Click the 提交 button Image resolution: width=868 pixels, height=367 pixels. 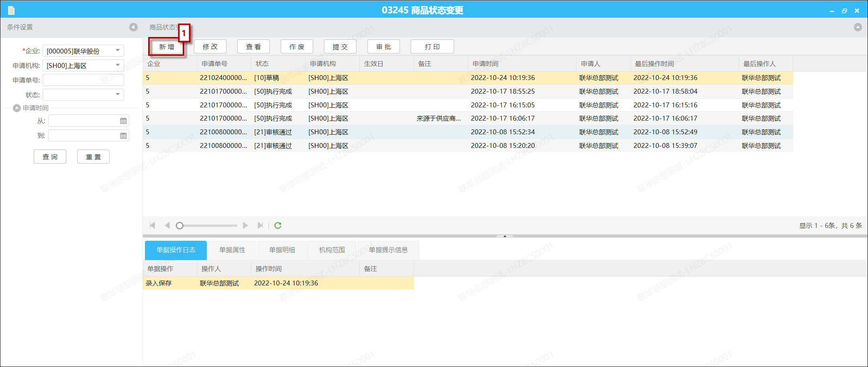pyautogui.click(x=340, y=47)
